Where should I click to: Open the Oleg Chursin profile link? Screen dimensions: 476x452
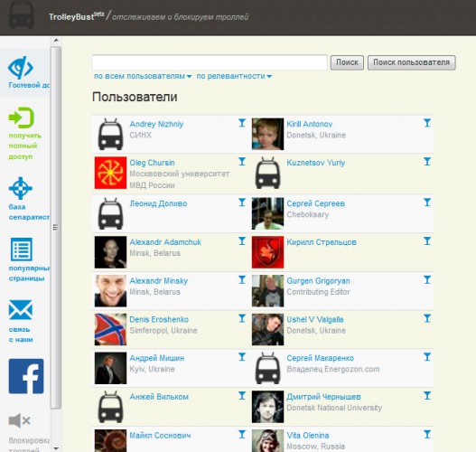click(152, 163)
